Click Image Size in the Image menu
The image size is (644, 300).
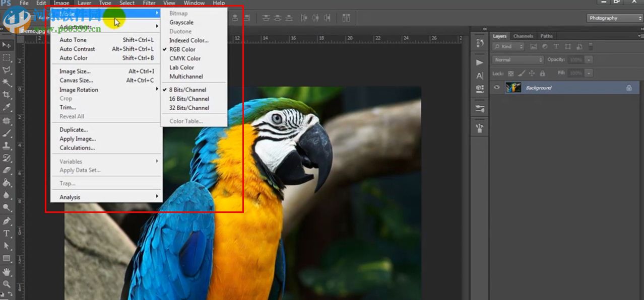[x=75, y=71]
